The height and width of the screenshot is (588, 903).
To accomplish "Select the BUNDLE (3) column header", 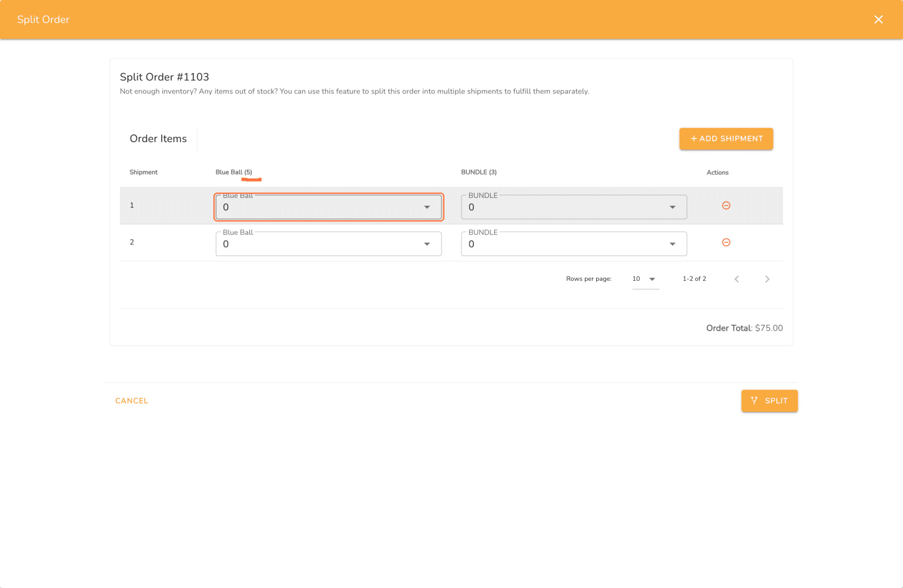I will 479,172.
